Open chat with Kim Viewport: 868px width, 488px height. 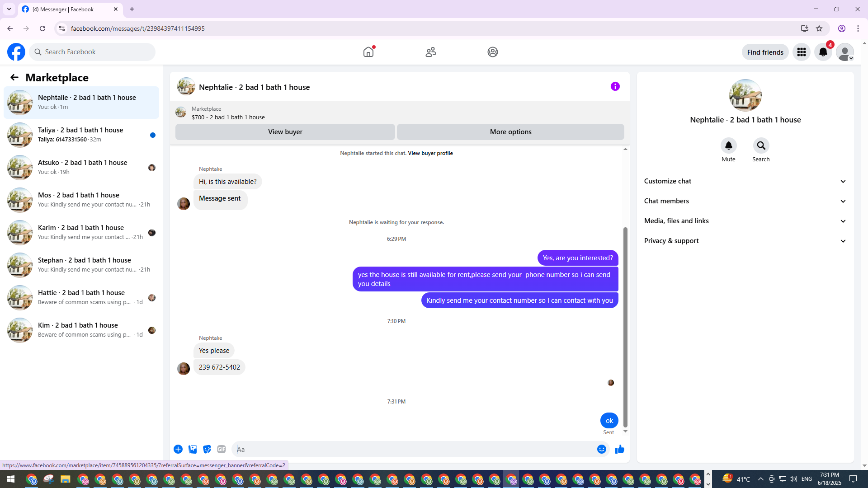(x=81, y=330)
